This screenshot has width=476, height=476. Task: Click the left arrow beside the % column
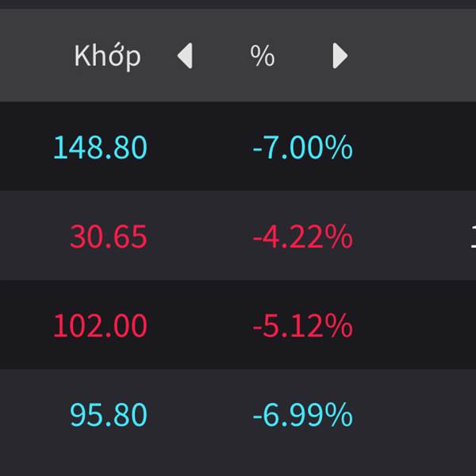click(185, 56)
